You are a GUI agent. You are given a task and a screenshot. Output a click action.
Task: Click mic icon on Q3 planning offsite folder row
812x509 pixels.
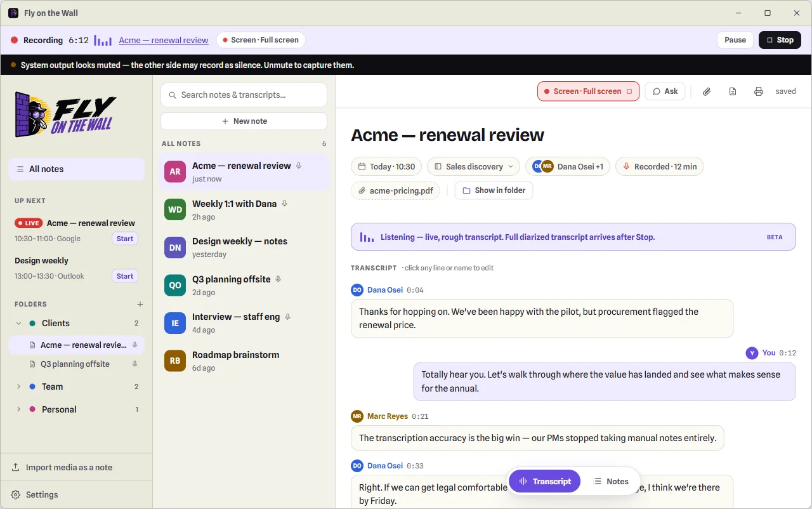point(134,364)
